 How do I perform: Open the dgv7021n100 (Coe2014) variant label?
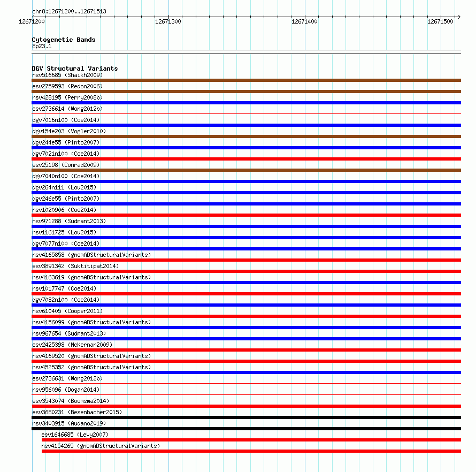(x=66, y=154)
